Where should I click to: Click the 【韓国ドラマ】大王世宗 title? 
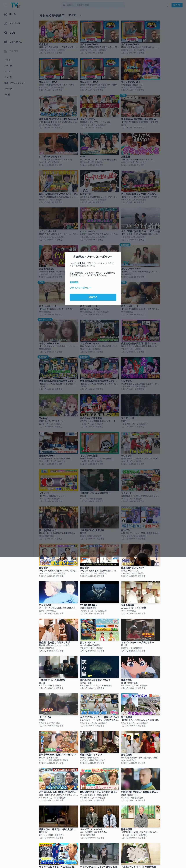tap(92, 530)
